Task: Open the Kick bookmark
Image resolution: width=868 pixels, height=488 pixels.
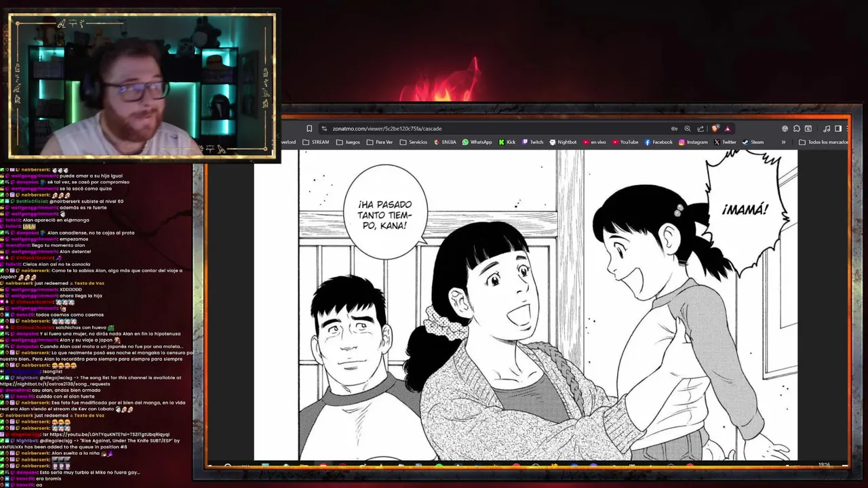Action: point(507,142)
